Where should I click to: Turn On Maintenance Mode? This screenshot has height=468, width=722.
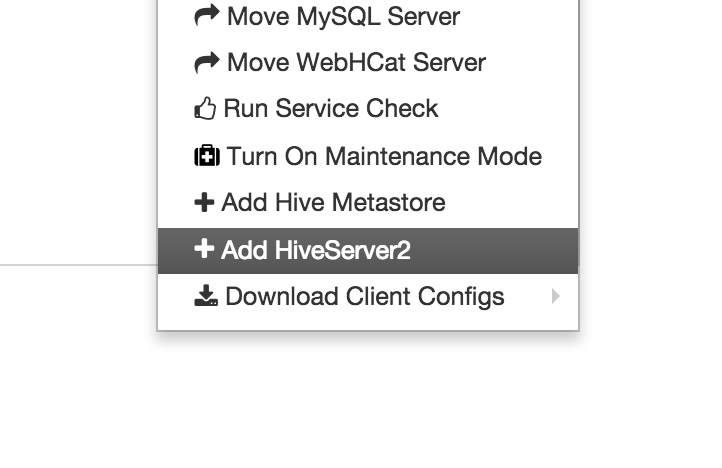[384, 156]
